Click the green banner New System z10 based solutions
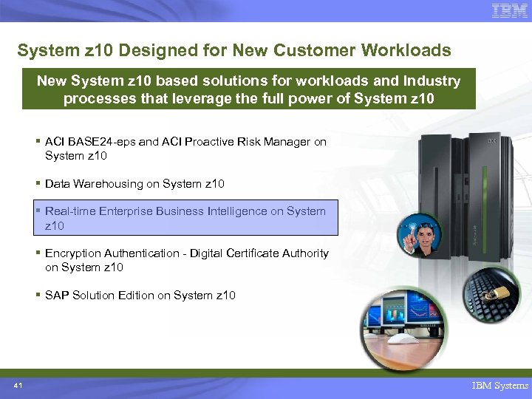This screenshot has width=532, height=399. pos(249,89)
